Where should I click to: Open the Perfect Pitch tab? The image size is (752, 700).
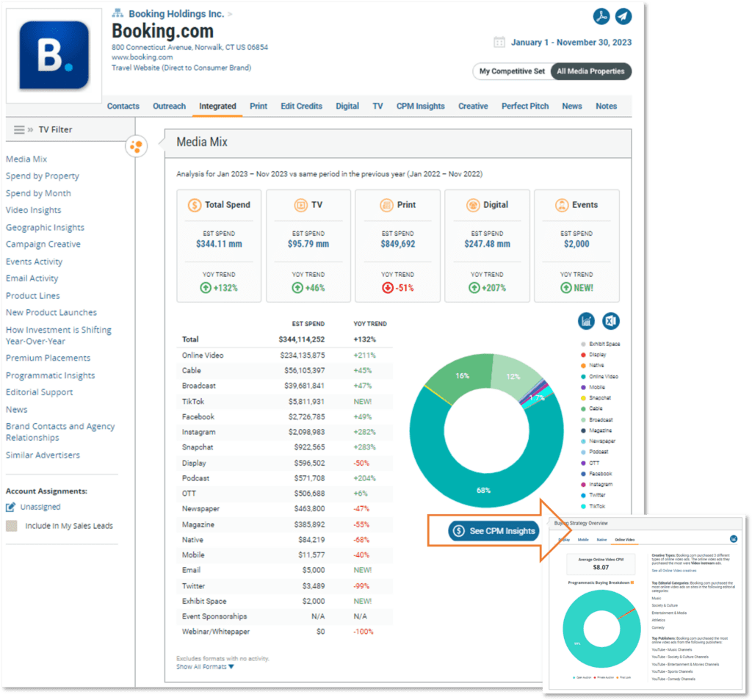[x=525, y=106]
